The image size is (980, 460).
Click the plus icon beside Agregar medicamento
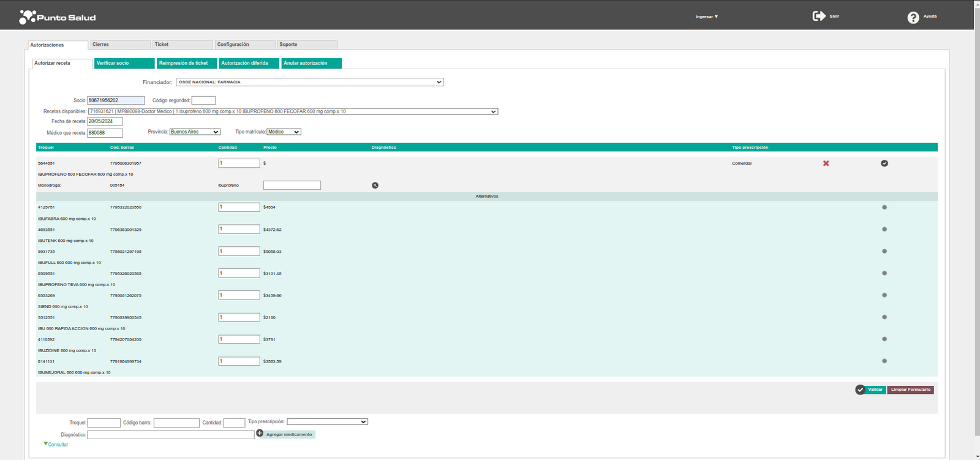(260, 433)
